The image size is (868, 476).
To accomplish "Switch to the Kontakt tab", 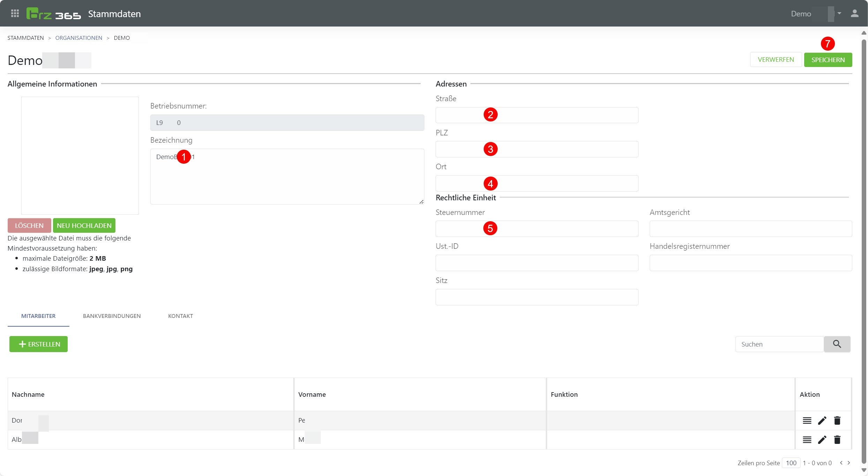I will coord(181,316).
